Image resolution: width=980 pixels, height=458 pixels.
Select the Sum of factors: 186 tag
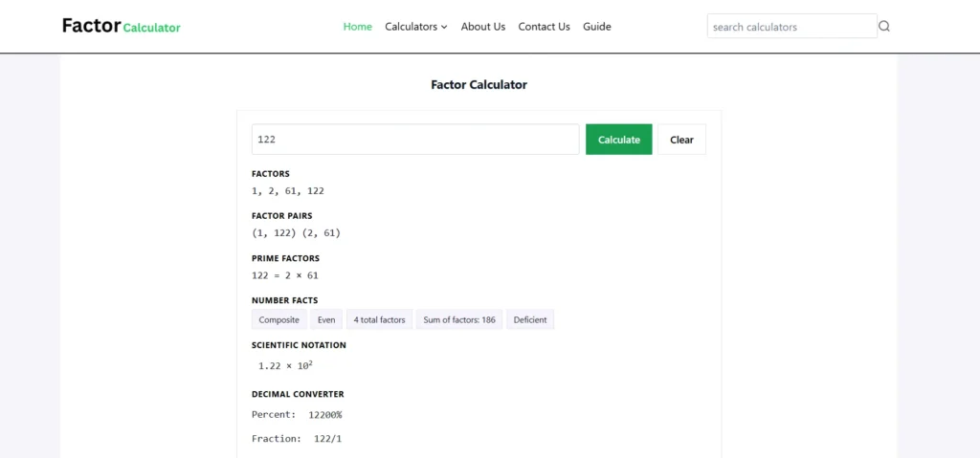(459, 319)
